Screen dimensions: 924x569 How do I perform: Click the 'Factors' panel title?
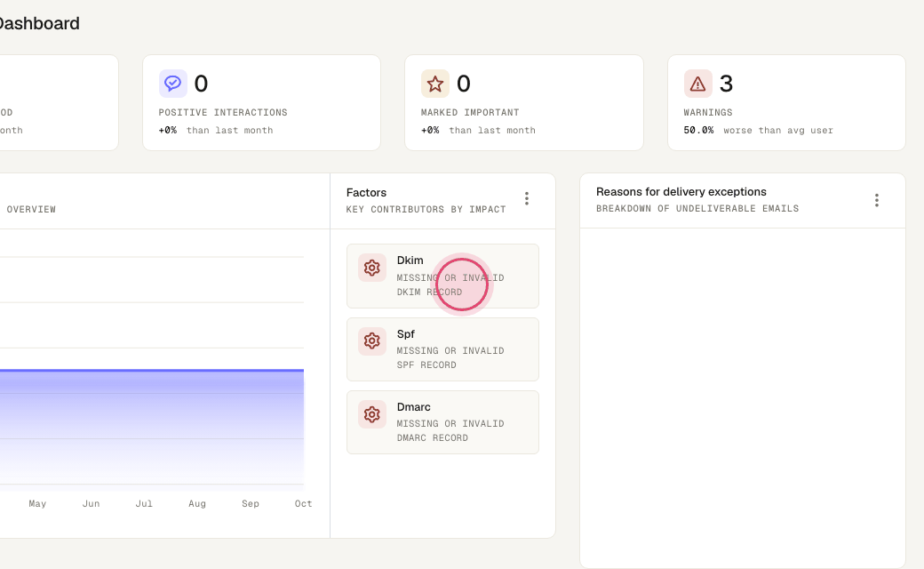[x=367, y=193]
